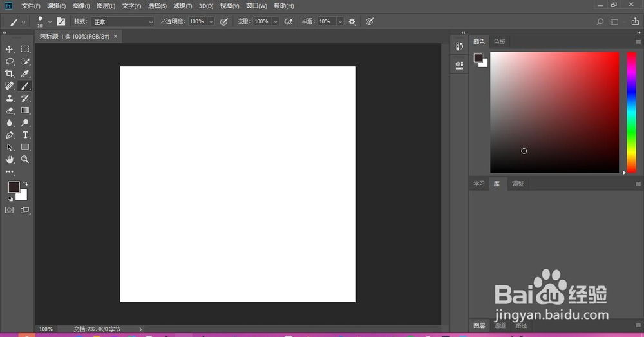This screenshot has height=337, width=644.
Task: Select the History Brush tool
Action: 25,98
